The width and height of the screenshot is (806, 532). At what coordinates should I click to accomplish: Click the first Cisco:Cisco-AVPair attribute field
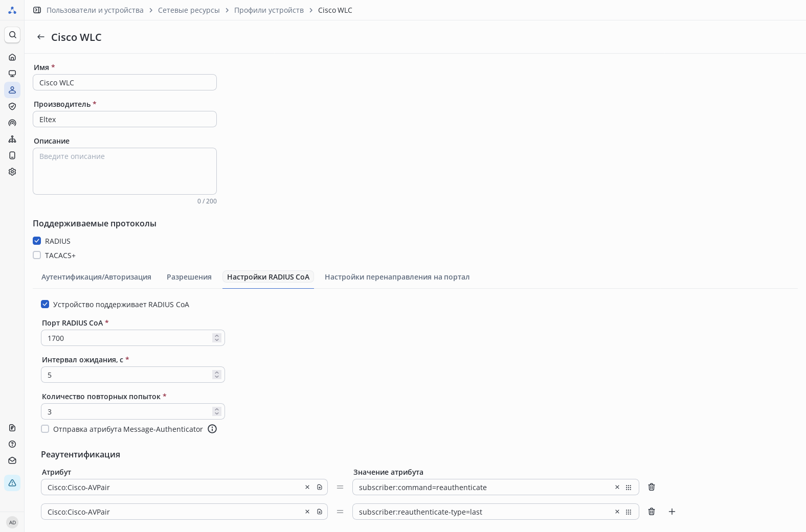184,487
